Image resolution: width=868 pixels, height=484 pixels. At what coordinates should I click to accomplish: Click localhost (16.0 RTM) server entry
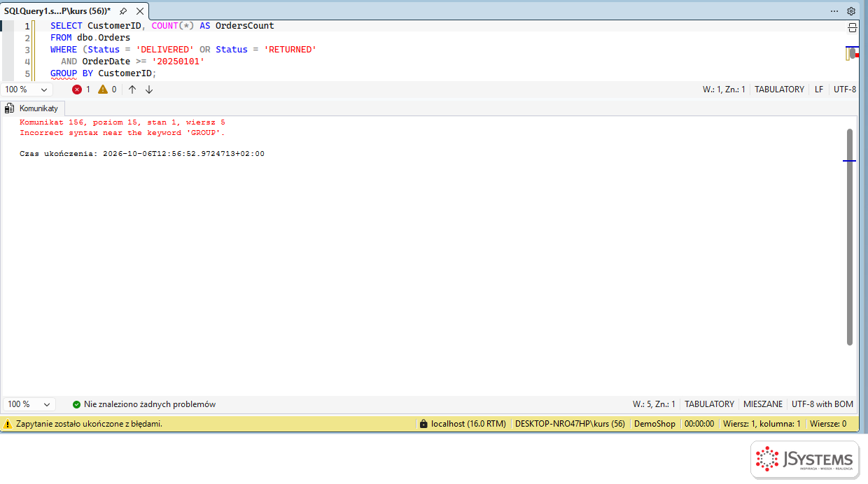click(468, 424)
